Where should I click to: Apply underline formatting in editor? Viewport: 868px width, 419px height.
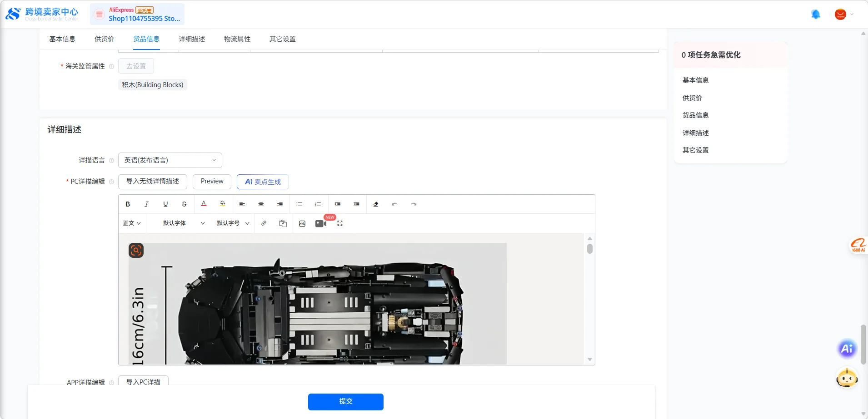click(165, 204)
